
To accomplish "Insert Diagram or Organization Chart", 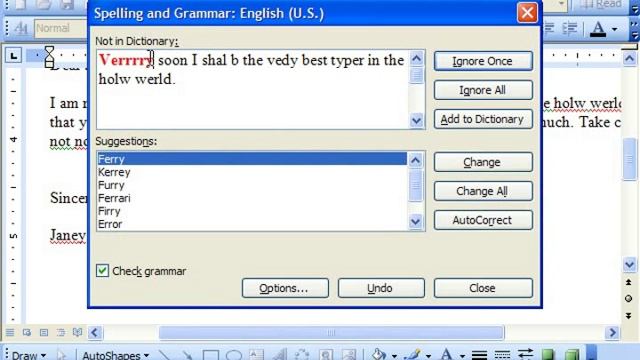I will tap(302, 354).
